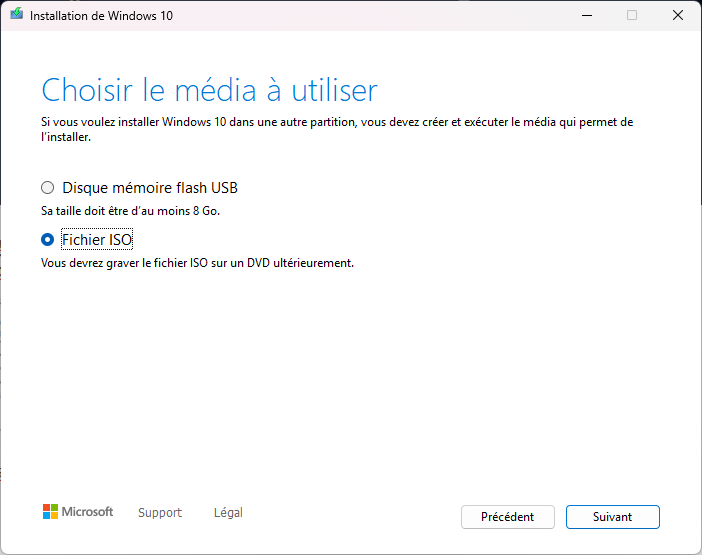Select the USB flash drive radio button

(x=48, y=188)
